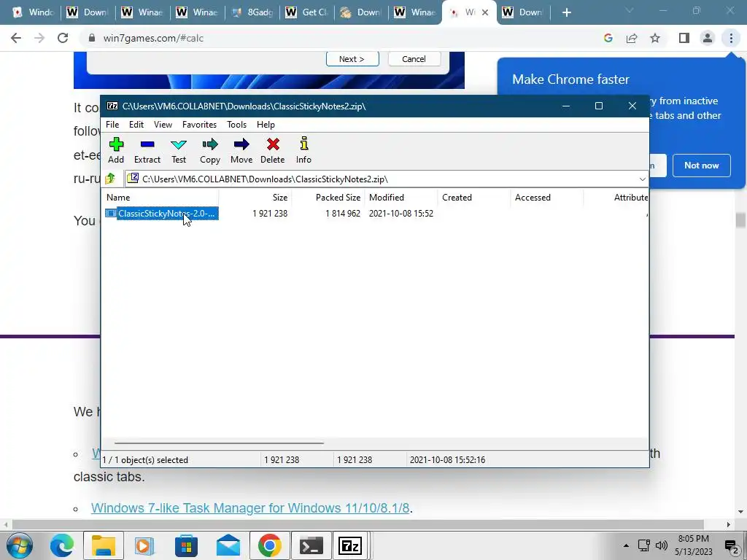Image resolution: width=747 pixels, height=560 pixels.
Task: Click the win7games.com address bar
Action: pos(333,38)
